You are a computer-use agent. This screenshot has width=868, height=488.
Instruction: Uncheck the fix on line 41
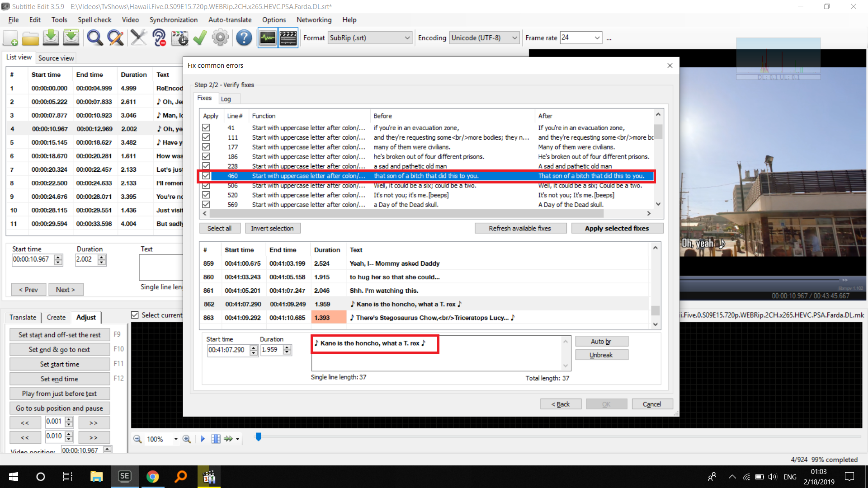click(x=206, y=127)
